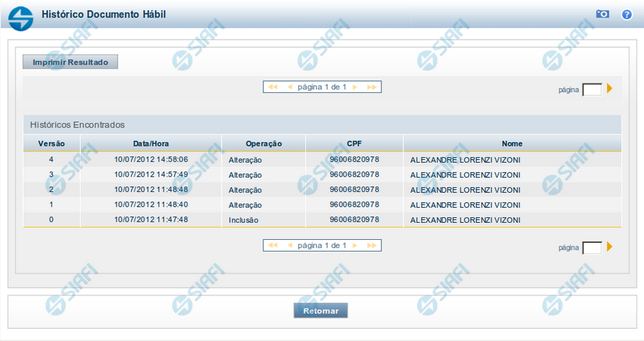Focus the top página number field
Image resolution: width=644 pixels, height=341 pixels.
pyautogui.click(x=591, y=89)
